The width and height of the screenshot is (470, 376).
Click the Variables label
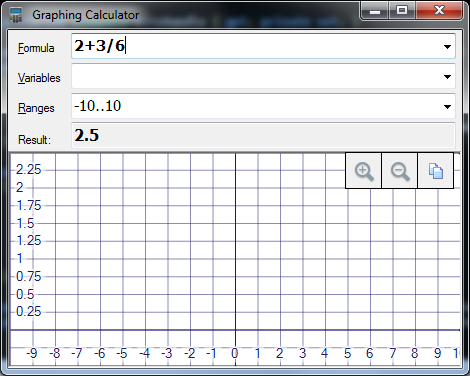39,78
